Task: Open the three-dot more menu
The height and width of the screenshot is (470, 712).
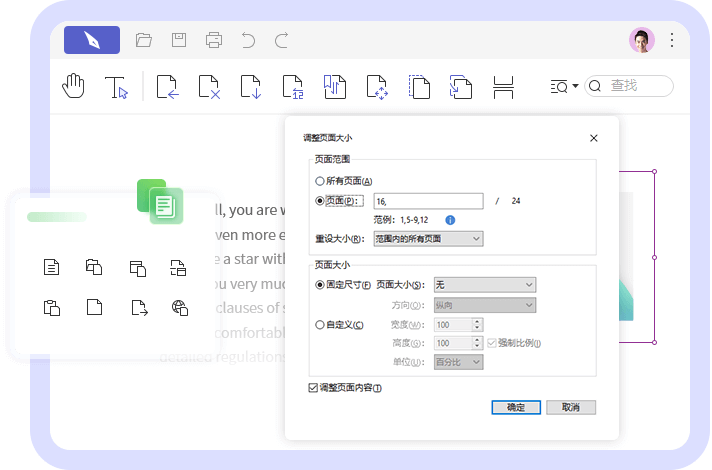Action: point(672,40)
